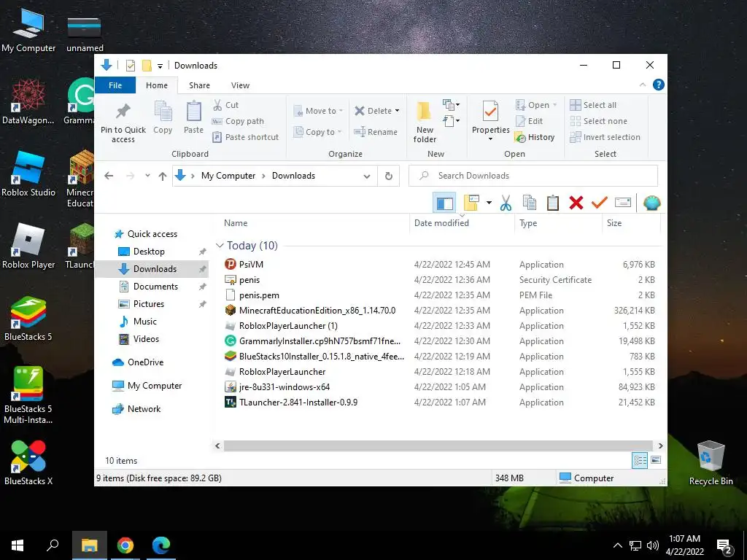The height and width of the screenshot is (560, 747).
Task: Click copy pages icon in lower toolbar
Action: point(530,203)
